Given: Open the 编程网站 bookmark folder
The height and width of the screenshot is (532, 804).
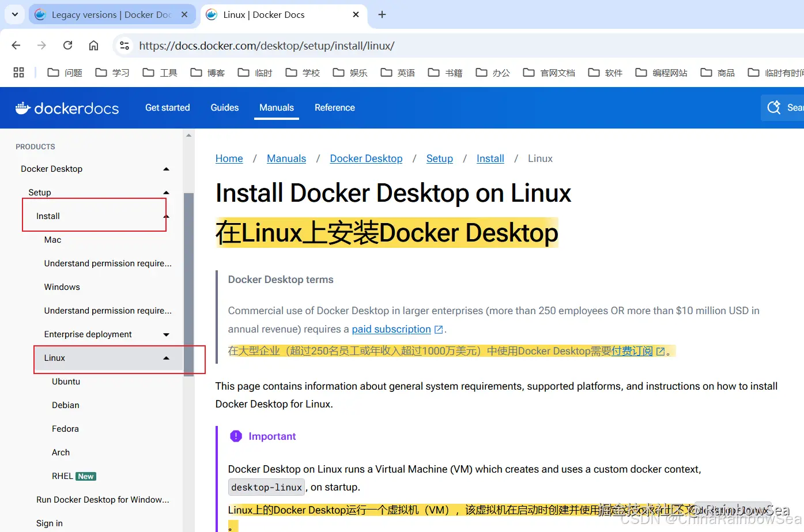Looking at the screenshot, I should 661,73.
